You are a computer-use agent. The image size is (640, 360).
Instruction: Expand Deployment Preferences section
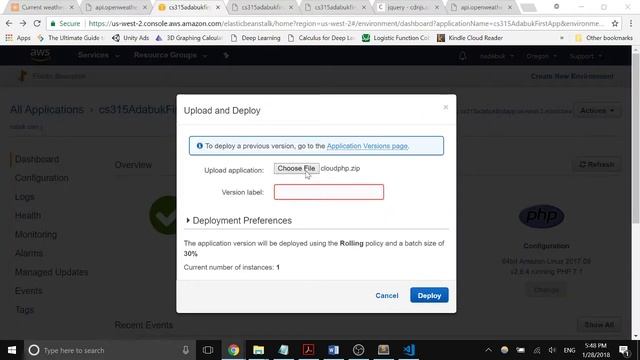click(x=239, y=220)
